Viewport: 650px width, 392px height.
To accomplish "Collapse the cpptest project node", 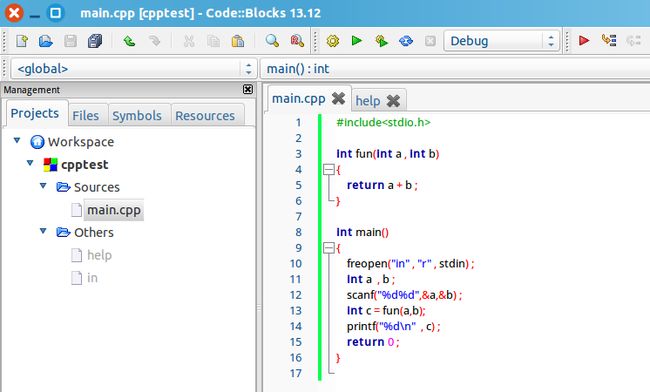I will pos(30,163).
